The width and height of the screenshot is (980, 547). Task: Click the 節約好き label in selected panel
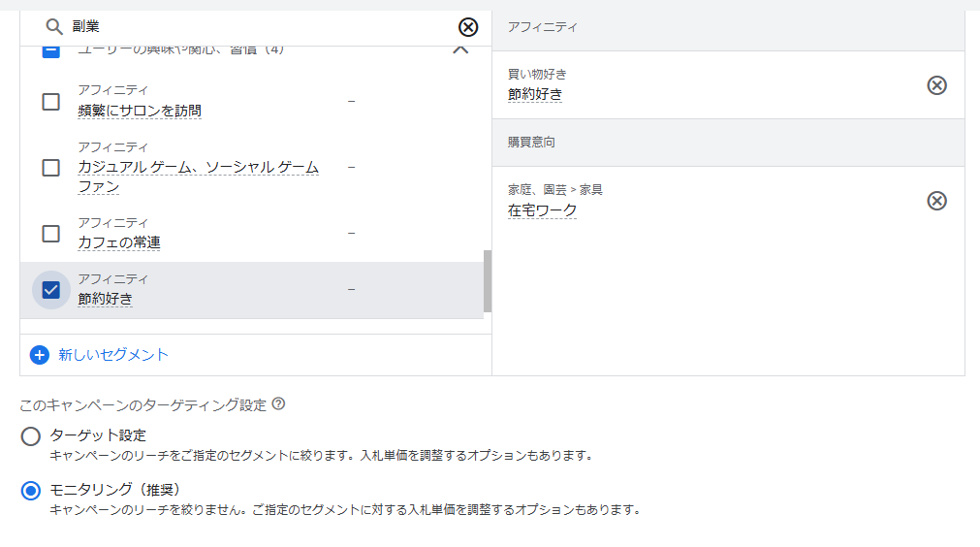pyautogui.click(x=534, y=95)
